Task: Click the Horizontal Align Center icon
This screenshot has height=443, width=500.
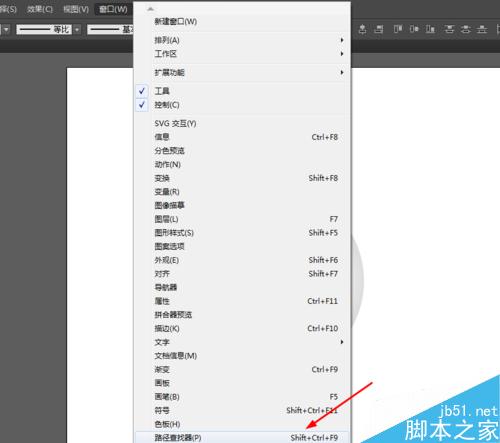Action: click(362, 29)
